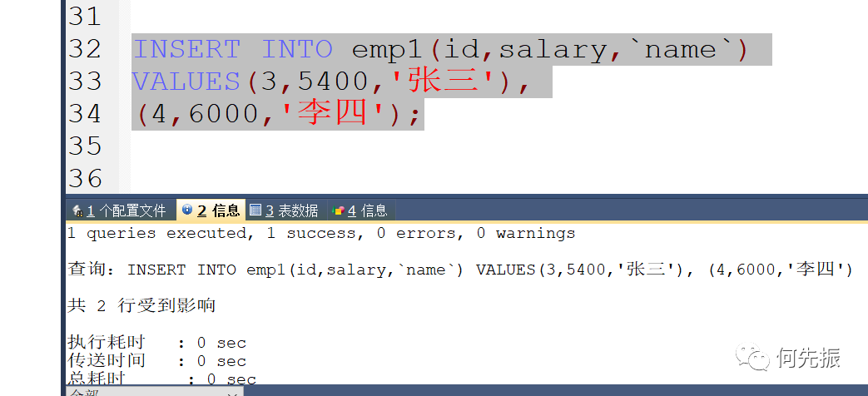868x396 pixels.
Task: Click the emp1 table name in the editor
Action: [x=389, y=50]
